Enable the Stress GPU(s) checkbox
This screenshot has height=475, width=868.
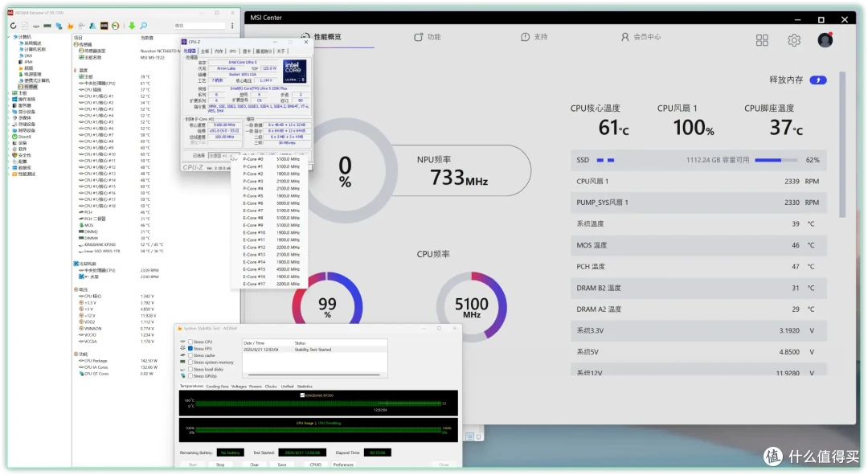(x=190, y=376)
